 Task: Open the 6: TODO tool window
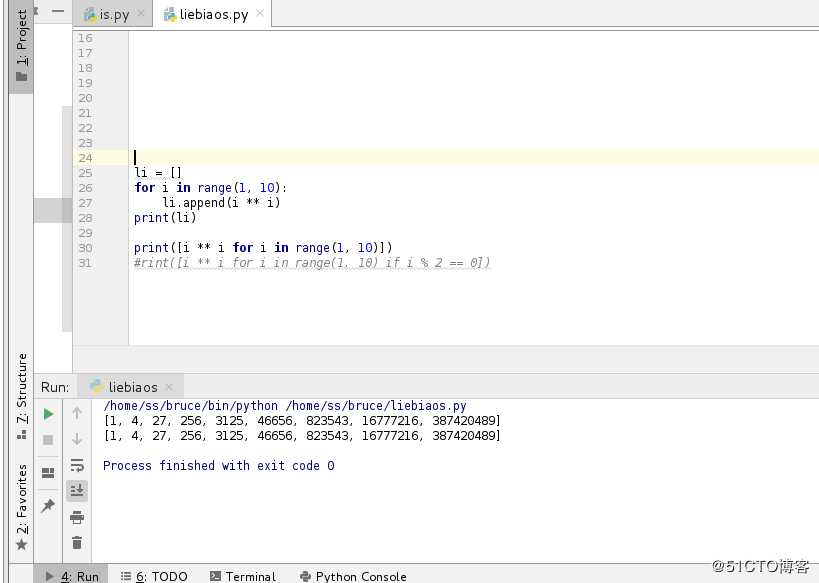[x=154, y=576]
